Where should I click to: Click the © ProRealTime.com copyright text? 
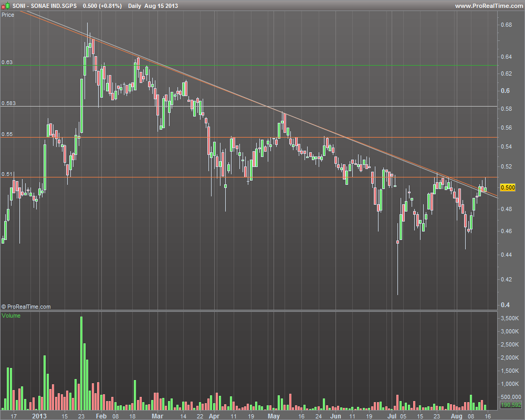(26, 307)
